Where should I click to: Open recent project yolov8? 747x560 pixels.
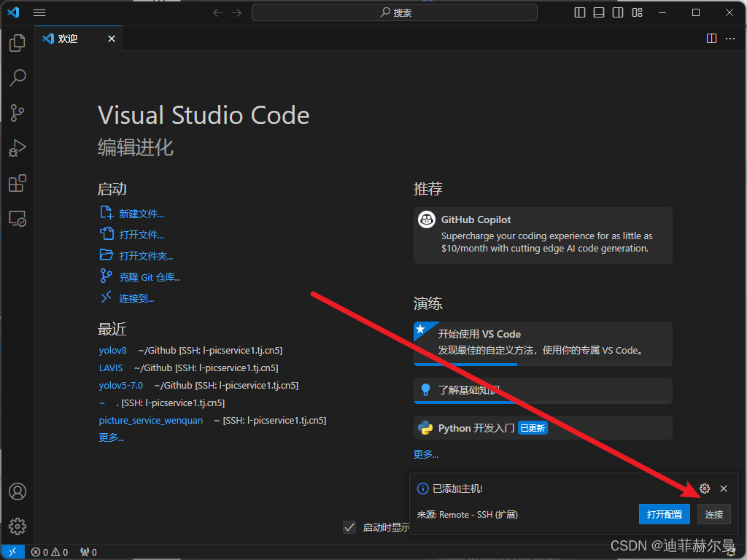point(113,351)
